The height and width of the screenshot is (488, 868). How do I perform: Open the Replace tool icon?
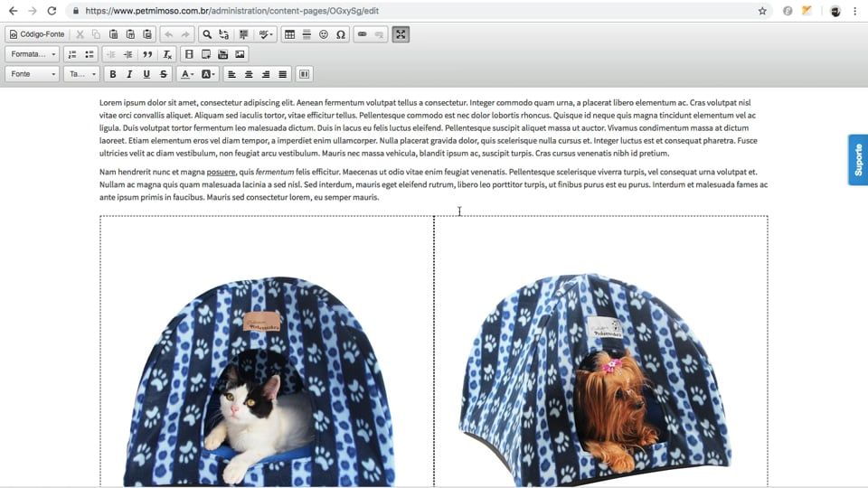click(223, 34)
